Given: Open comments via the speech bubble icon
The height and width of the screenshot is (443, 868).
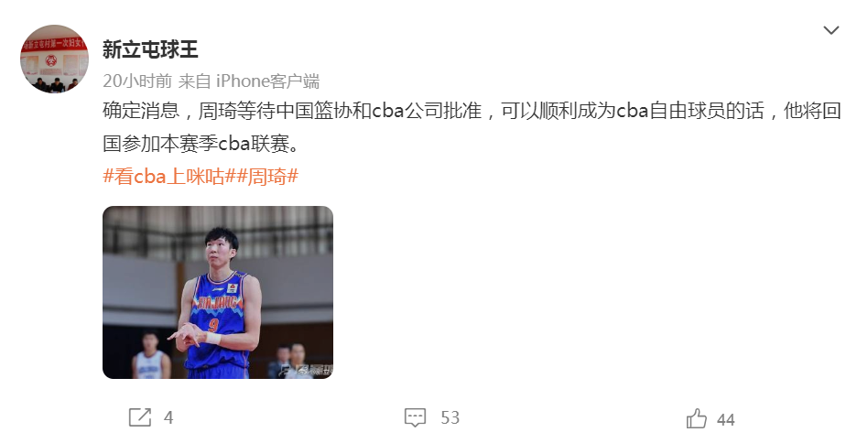Looking at the screenshot, I should [415, 417].
